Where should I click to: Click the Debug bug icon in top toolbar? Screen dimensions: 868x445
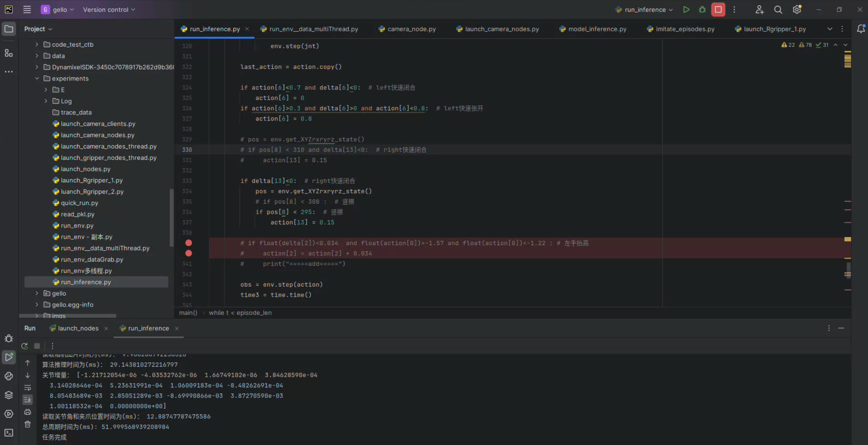702,9
